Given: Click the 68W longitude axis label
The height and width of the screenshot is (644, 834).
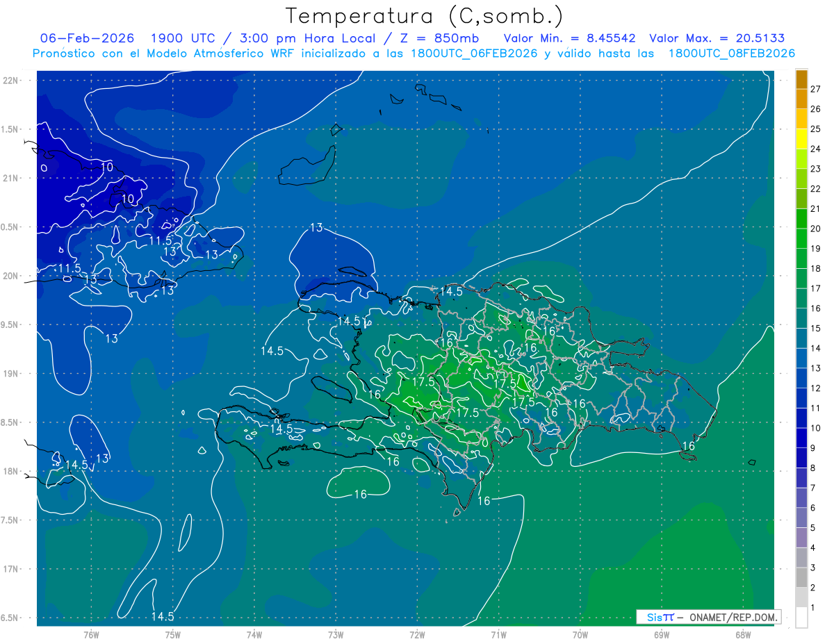Looking at the screenshot, I should coord(743,634).
